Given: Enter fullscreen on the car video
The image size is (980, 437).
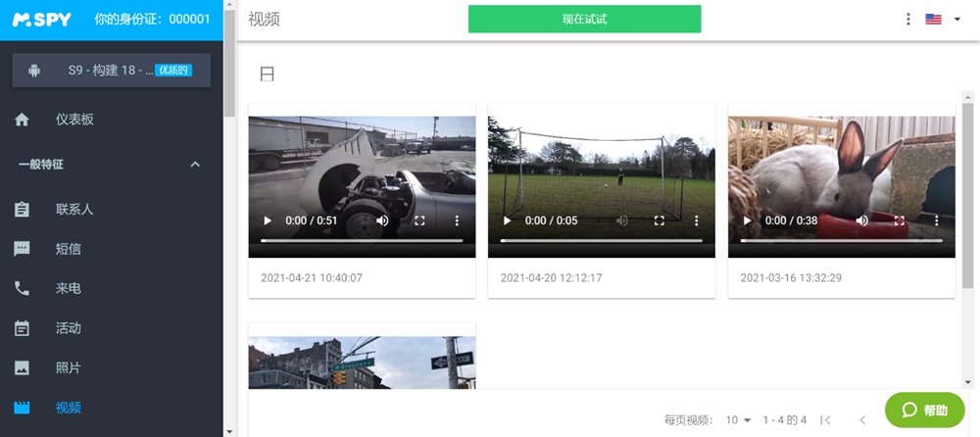Looking at the screenshot, I should click(x=419, y=220).
